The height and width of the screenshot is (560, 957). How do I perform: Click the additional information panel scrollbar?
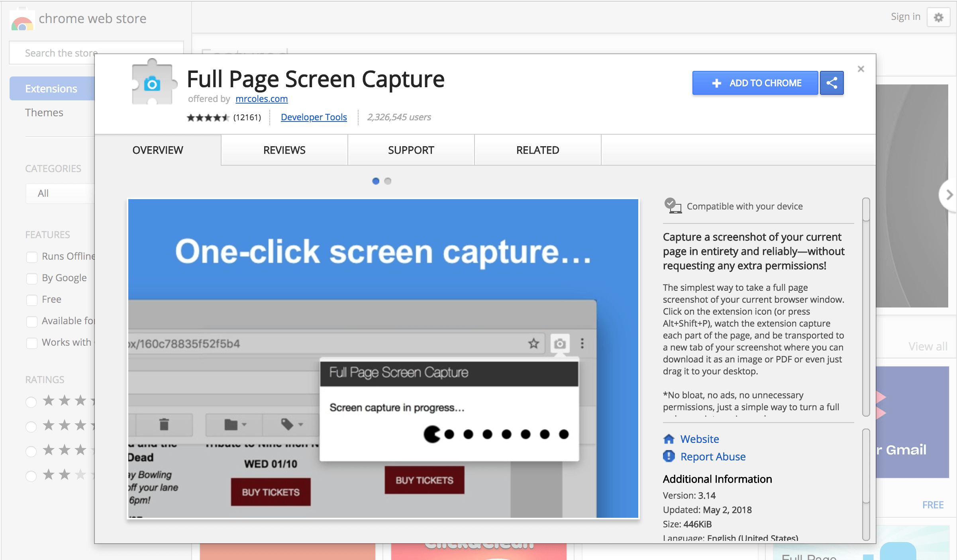pyautogui.click(x=866, y=484)
